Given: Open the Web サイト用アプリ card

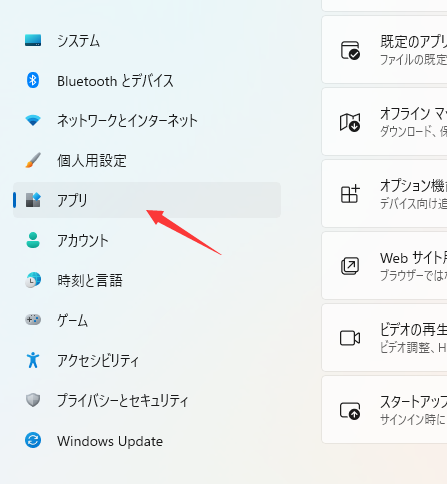Looking at the screenshot, I should click(x=384, y=266).
